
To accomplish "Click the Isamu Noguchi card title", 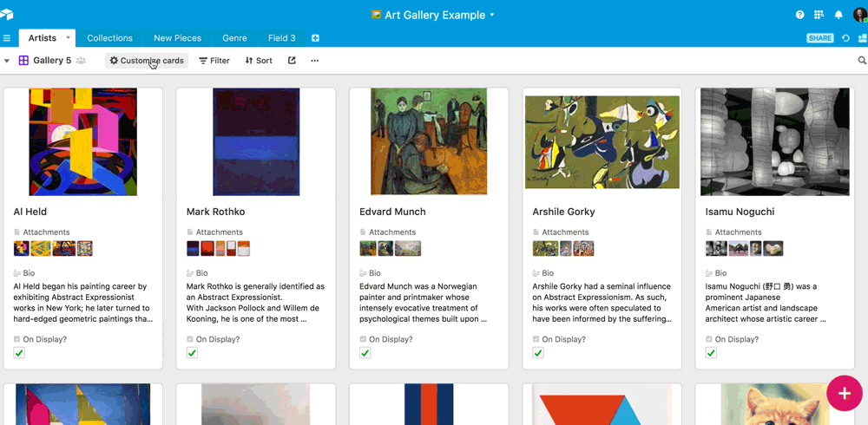I will (x=740, y=212).
